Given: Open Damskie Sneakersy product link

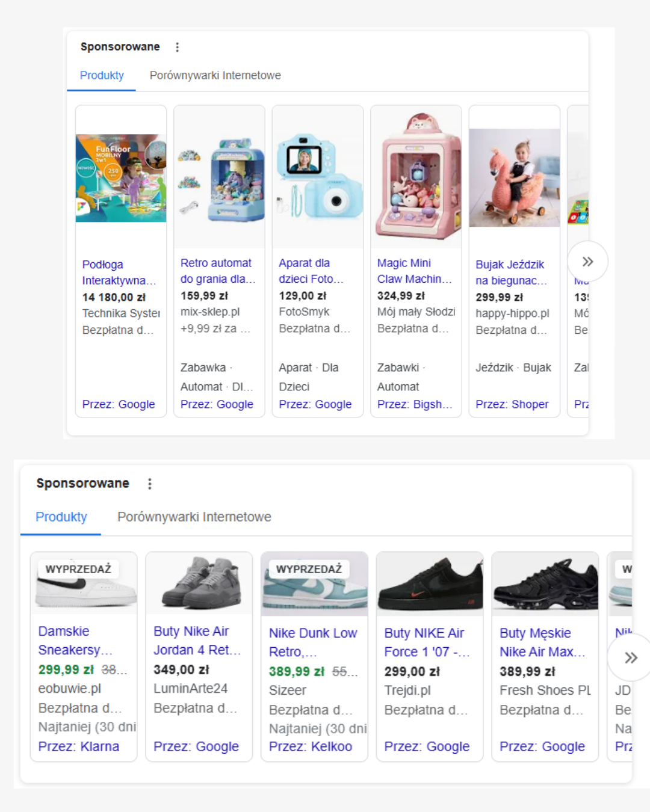Looking at the screenshot, I should (75, 641).
